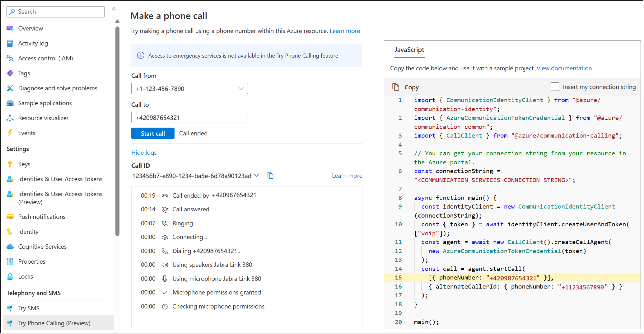Click the main(); code line 20
Viewport: 644px width, 334px height.
(426, 322)
